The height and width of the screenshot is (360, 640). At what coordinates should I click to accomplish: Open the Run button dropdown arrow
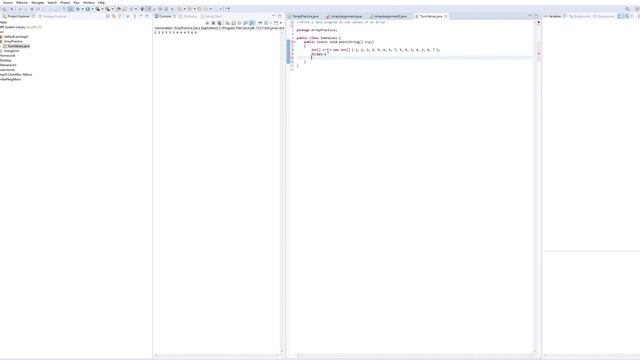click(92, 9)
